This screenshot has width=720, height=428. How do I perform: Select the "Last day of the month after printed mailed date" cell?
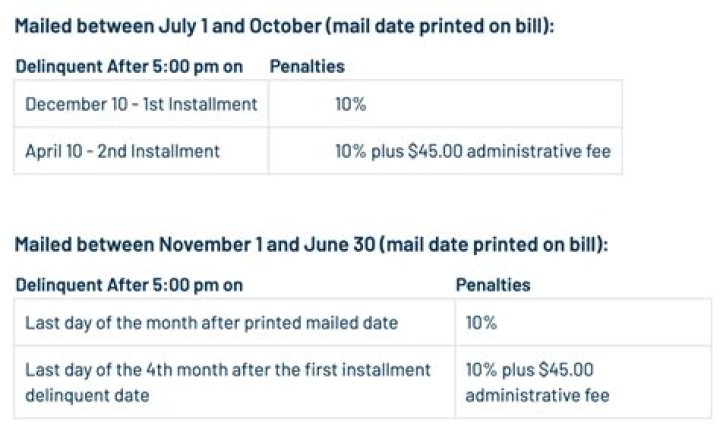pos(211,322)
